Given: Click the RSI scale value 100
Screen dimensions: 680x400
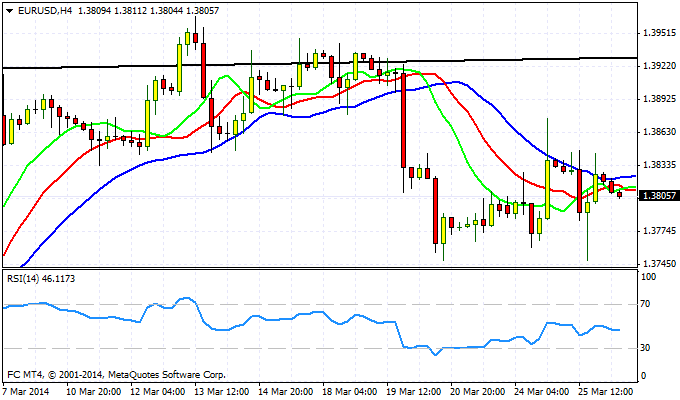Looking at the screenshot, I should 648,277.
